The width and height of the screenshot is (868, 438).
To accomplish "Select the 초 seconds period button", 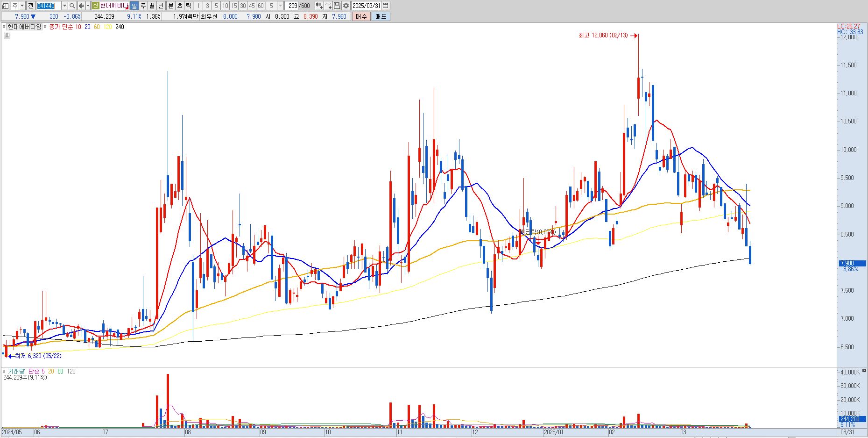I will (x=179, y=6).
